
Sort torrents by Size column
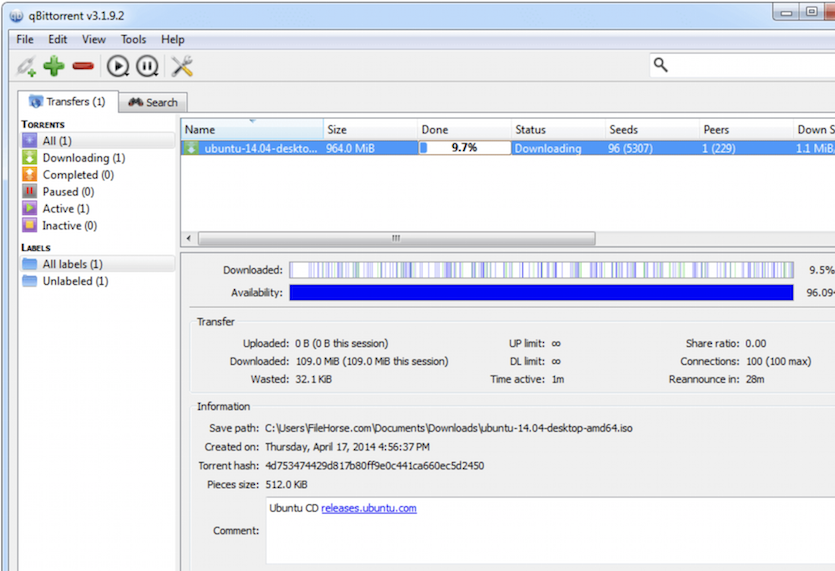(x=370, y=129)
